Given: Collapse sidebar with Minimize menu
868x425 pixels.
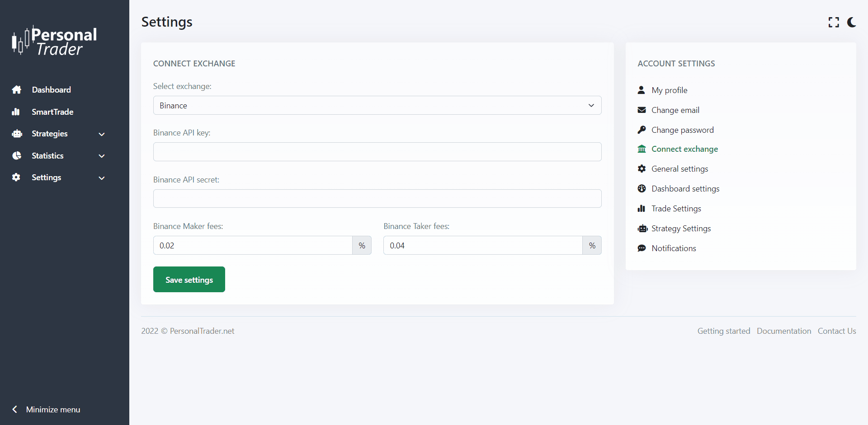Looking at the screenshot, I should pos(46,410).
